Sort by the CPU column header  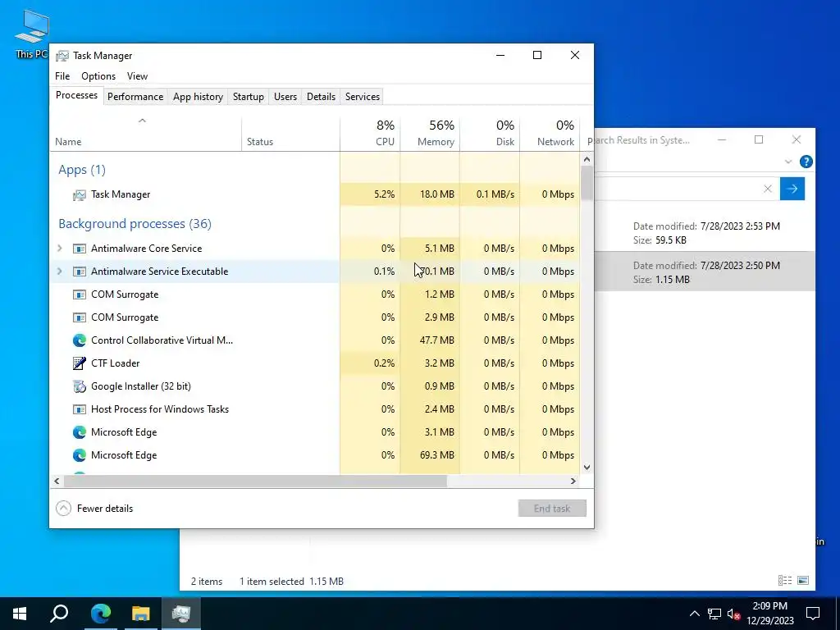click(370, 134)
